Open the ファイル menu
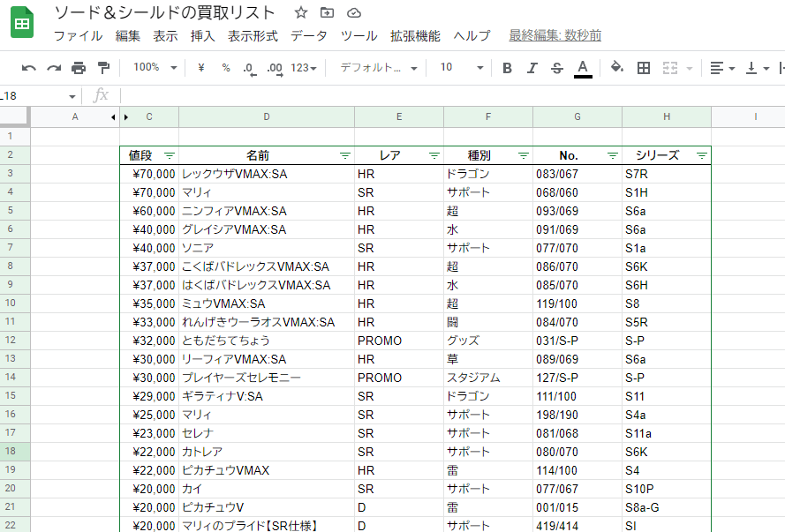 [78, 36]
